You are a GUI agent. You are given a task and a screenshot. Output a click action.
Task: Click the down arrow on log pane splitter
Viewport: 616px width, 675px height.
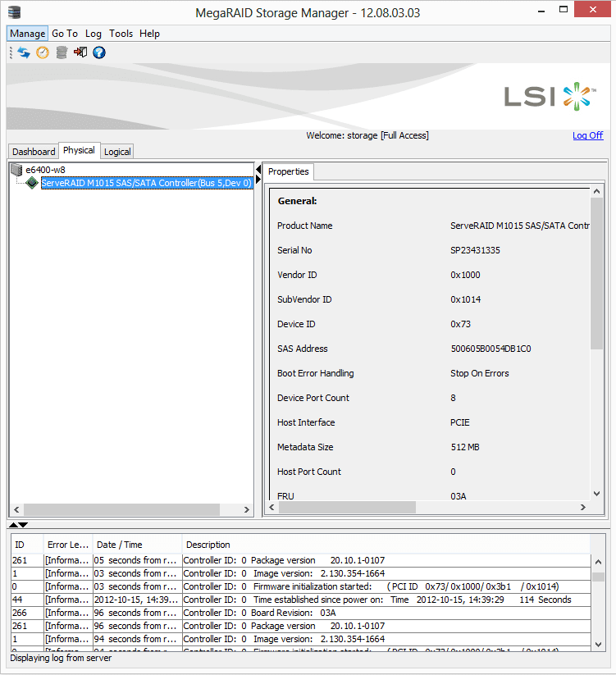click(x=23, y=525)
